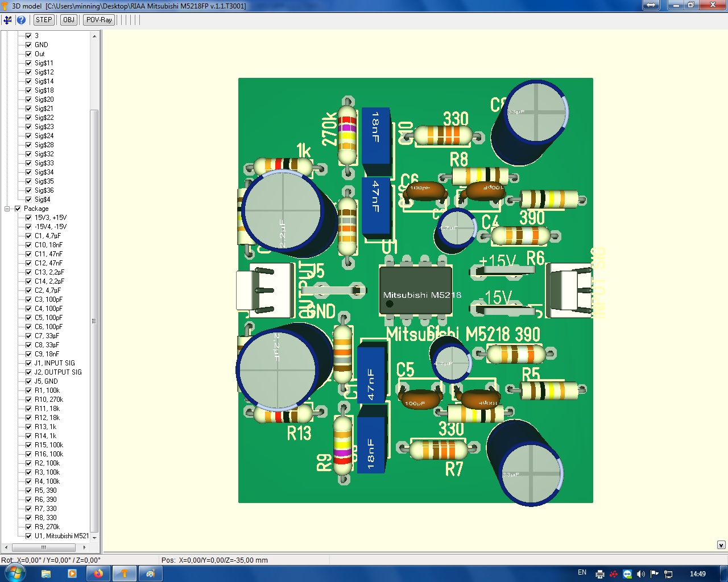Click tree panel scroll down arrow
This screenshot has height=582, width=728.
tap(94, 538)
